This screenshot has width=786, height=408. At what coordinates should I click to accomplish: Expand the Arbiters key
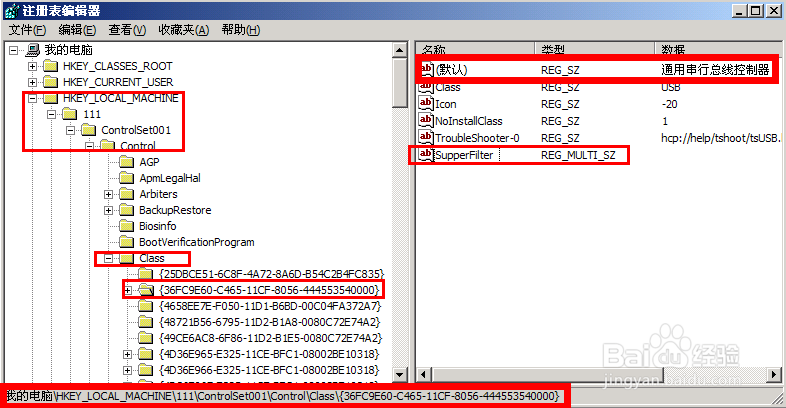[x=108, y=194]
